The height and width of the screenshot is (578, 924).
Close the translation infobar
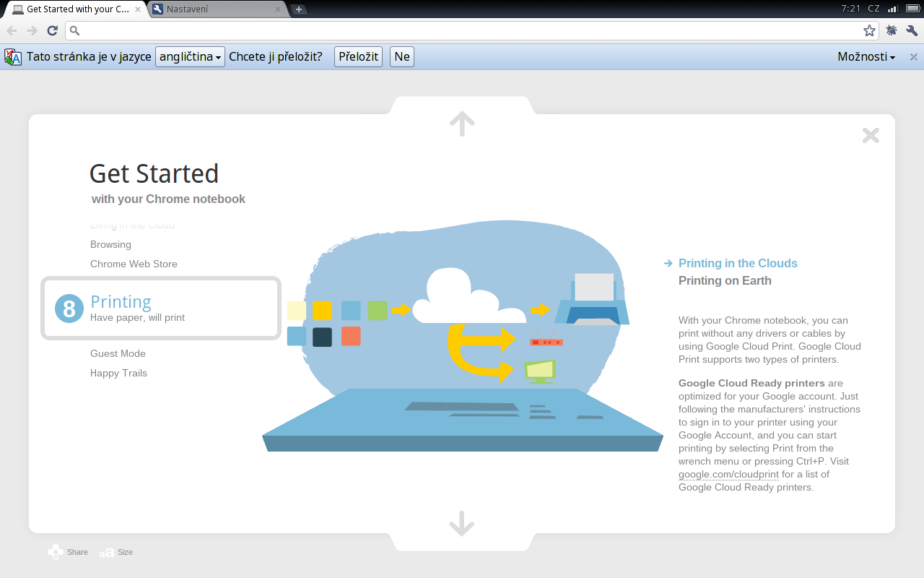coord(913,57)
